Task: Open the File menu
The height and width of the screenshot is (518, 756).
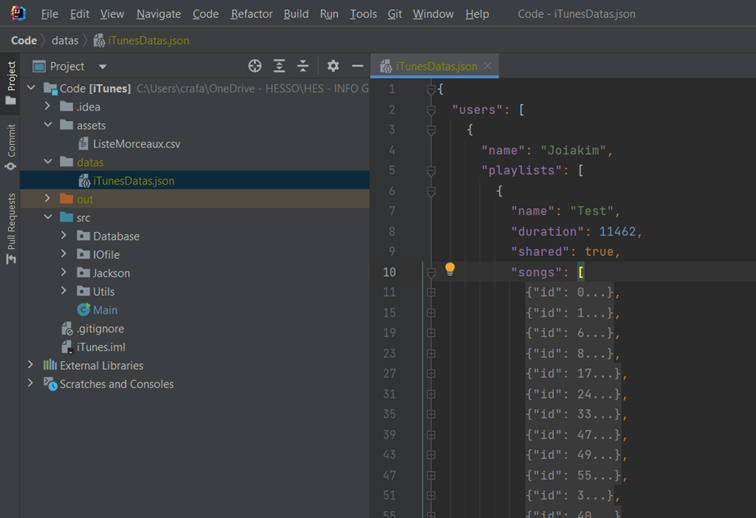Action: point(50,14)
